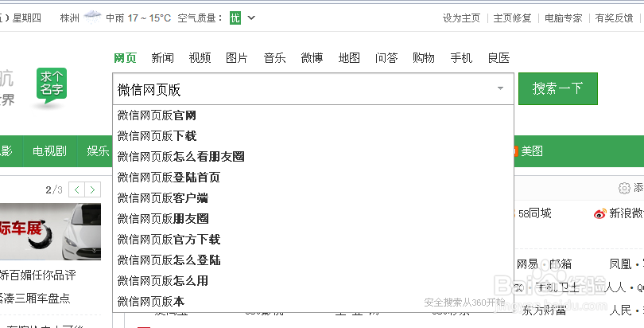Viewport: 644px width, 328px height.
Task: Open the 邮箱 link next to 网易
Action: 561,264
